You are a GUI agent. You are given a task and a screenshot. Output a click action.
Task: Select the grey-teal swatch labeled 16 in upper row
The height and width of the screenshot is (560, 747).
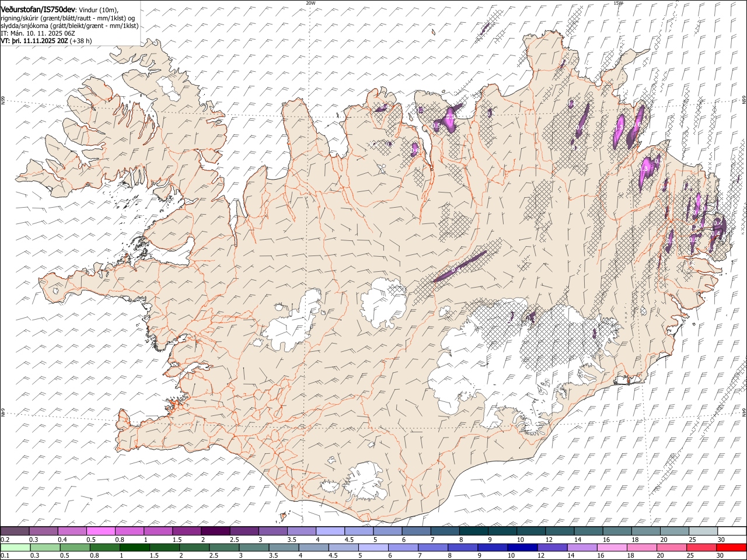[x=617, y=531]
